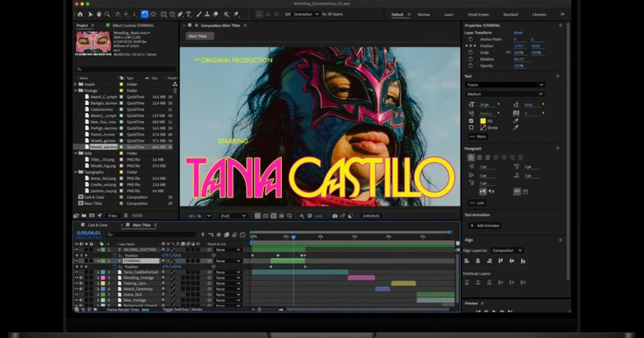Switch to the Review workspace
Image resolution: width=644 pixels, height=338 pixels.
[x=424, y=14]
